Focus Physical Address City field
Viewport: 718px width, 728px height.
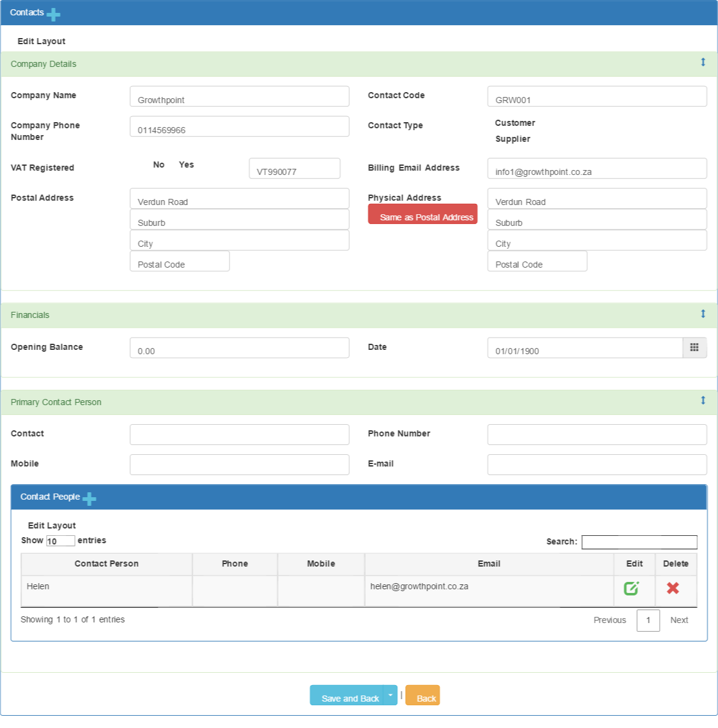[597, 240]
